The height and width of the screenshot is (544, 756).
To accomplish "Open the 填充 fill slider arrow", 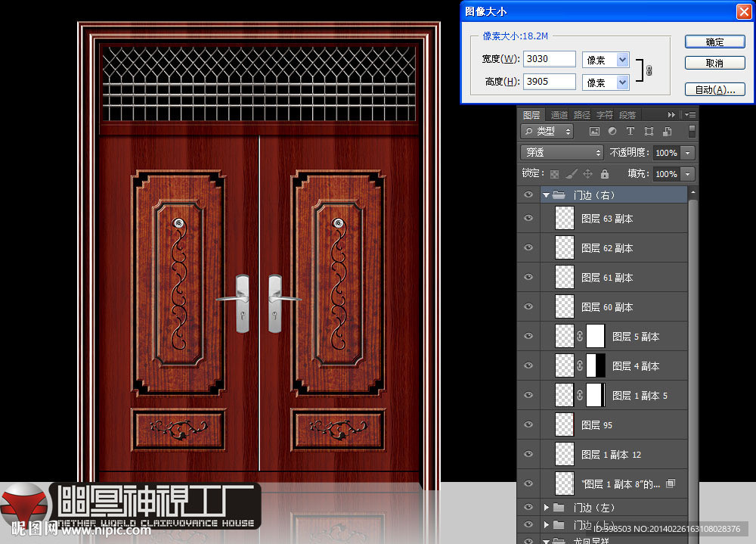I will click(687, 174).
